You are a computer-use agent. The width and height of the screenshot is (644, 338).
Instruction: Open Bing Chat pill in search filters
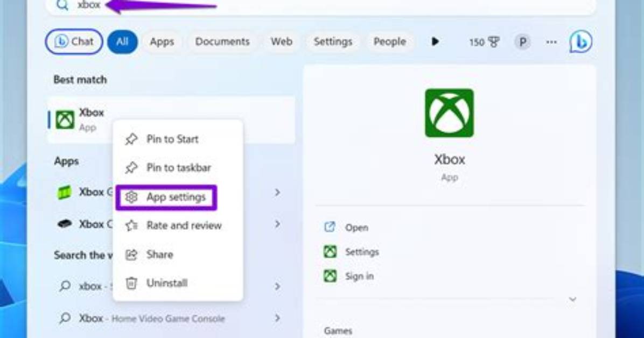74,41
